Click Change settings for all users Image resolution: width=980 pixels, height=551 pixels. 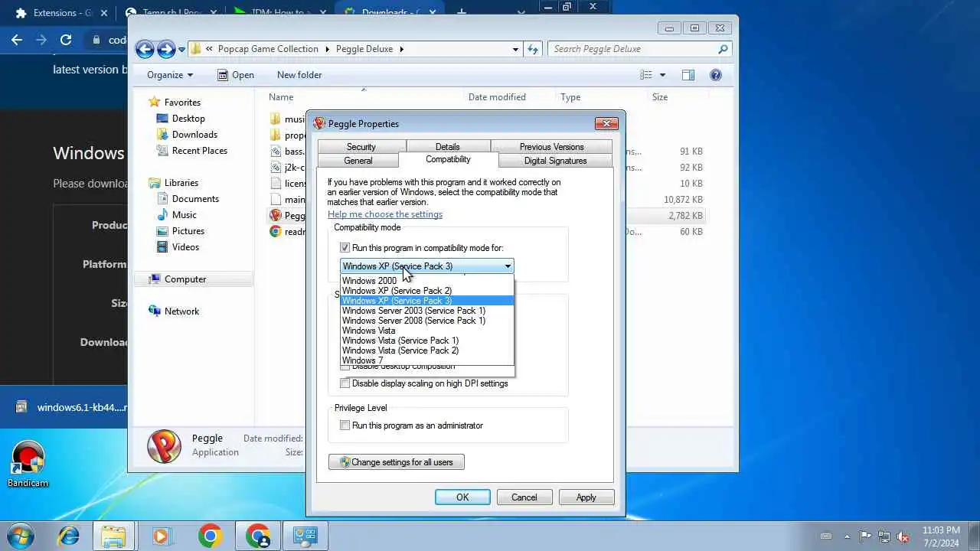click(x=397, y=462)
